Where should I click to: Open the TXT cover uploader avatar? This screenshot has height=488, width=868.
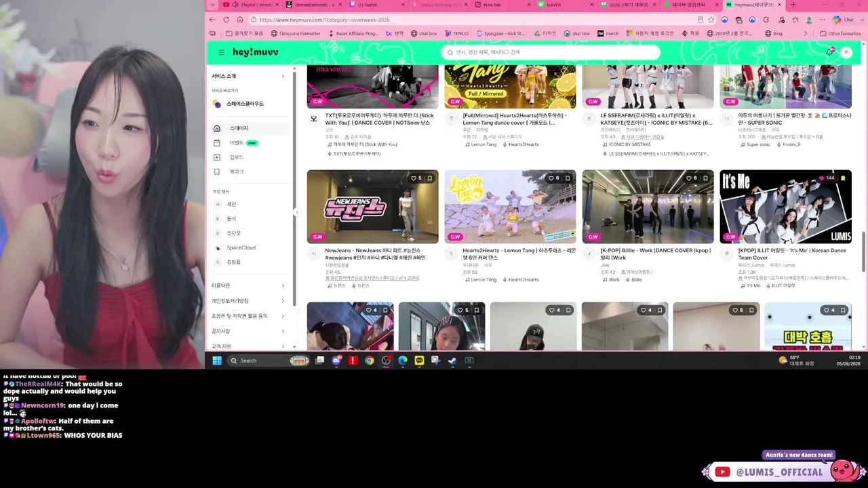click(x=313, y=119)
